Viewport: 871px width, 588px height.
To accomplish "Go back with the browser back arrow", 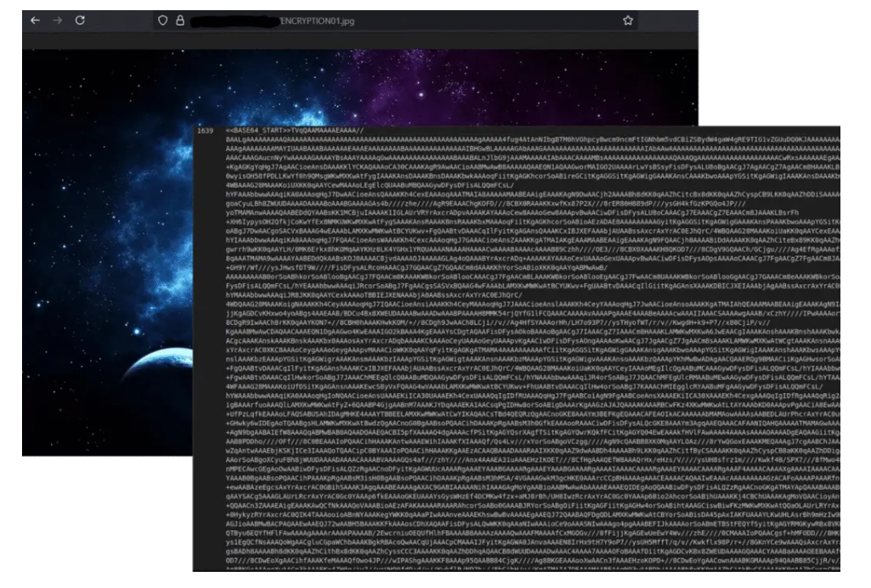I will 36,20.
